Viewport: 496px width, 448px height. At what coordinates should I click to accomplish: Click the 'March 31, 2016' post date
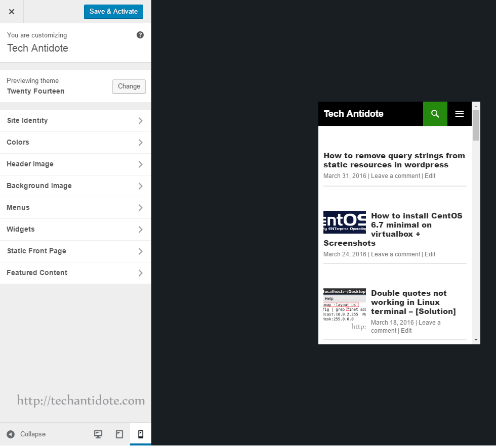point(345,176)
